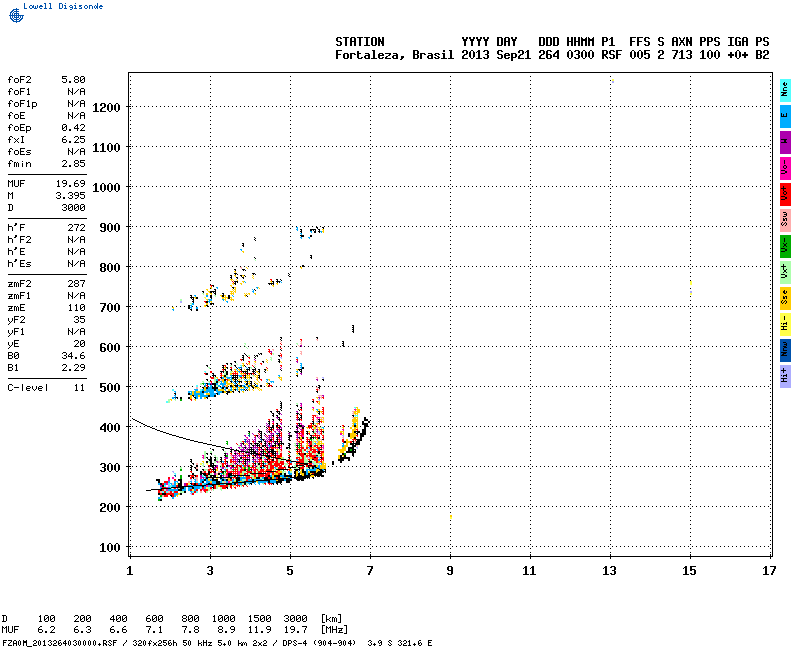Click the 9 MHz frequency axis label

(x=450, y=570)
